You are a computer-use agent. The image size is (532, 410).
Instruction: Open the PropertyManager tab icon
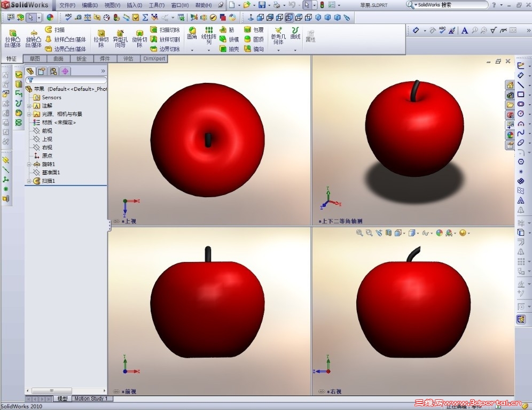pos(42,71)
